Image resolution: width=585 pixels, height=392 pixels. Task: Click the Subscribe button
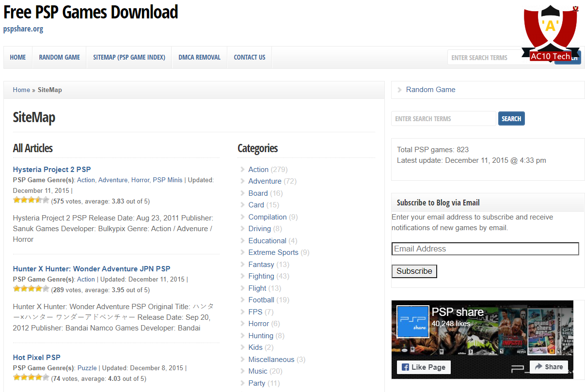[414, 271]
